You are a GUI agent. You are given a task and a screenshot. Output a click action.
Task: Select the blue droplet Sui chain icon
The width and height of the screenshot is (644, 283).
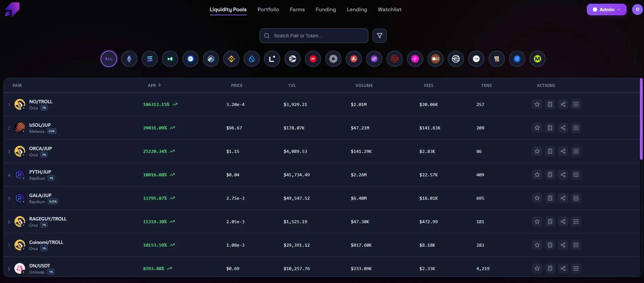point(252,59)
